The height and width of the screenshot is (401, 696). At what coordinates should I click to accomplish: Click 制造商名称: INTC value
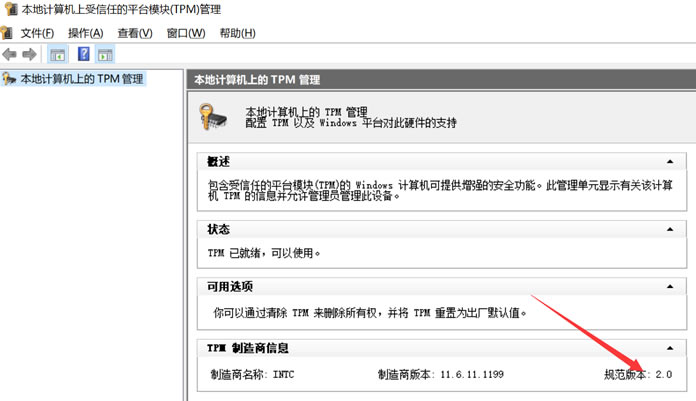252,374
